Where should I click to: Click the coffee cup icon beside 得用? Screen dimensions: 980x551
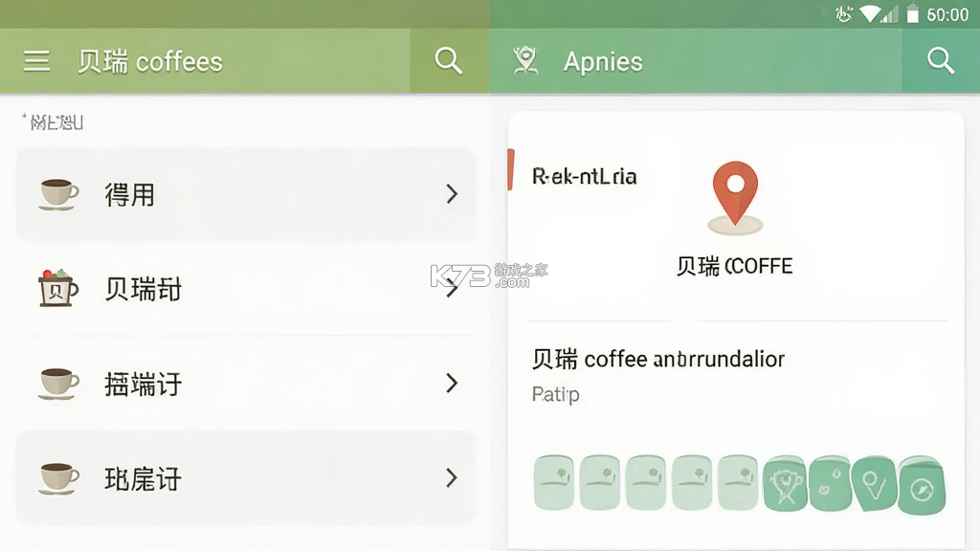[x=58, y=194]
